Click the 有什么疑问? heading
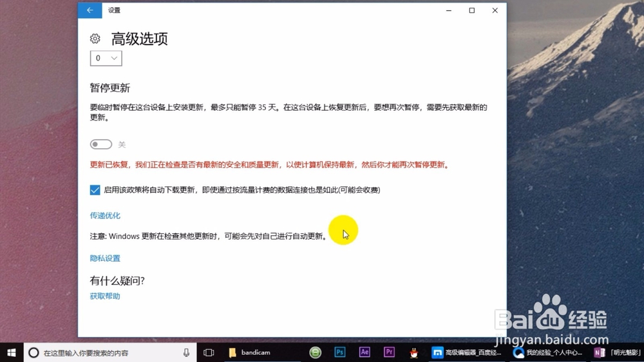Screen dimensions: 644x362 click(117, 281)
